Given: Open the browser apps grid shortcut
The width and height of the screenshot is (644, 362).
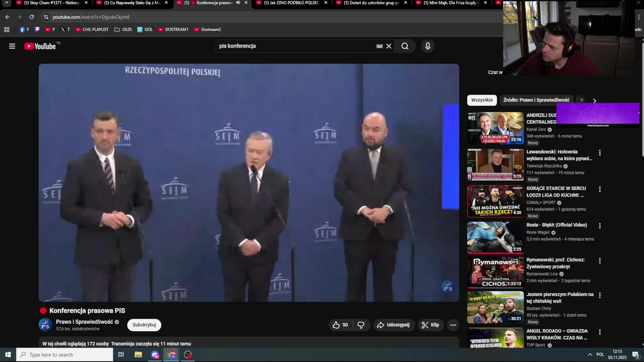Looking at the screenshot, I should 7,29.
